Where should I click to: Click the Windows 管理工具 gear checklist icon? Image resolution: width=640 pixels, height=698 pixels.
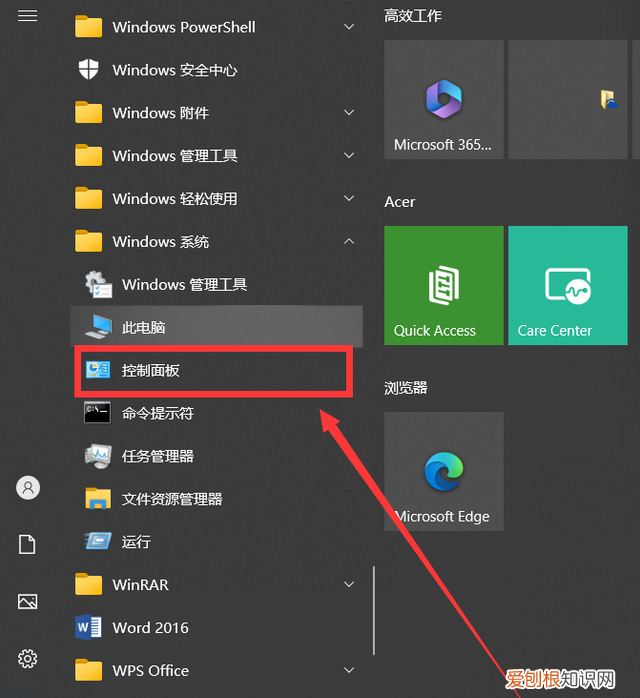coord(98,284)
